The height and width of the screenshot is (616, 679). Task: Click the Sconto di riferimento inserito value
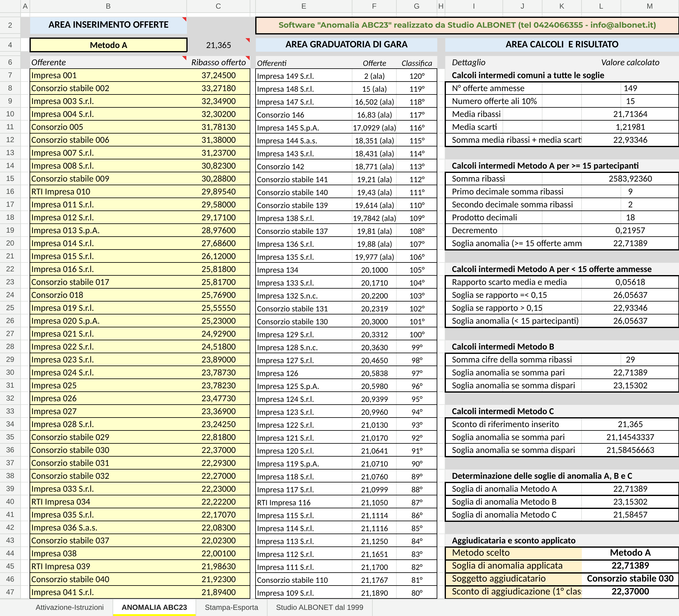630,424
